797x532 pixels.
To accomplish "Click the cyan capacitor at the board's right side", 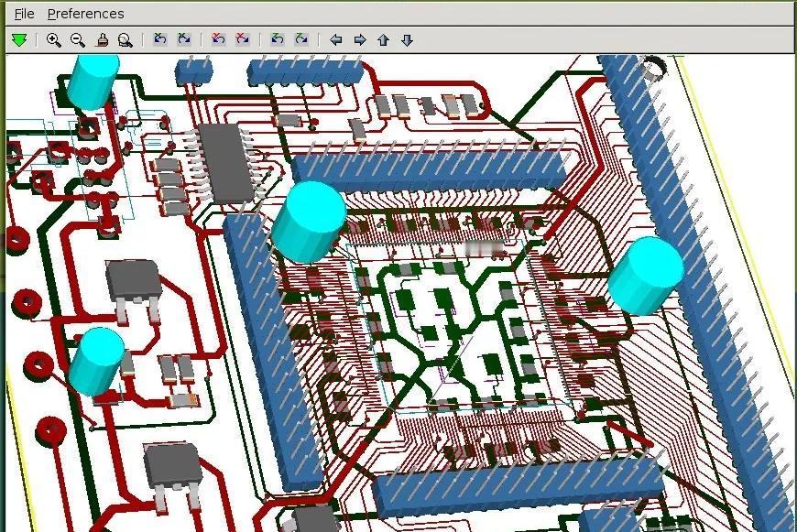I will pyautogui.click(x=646, y=276).
